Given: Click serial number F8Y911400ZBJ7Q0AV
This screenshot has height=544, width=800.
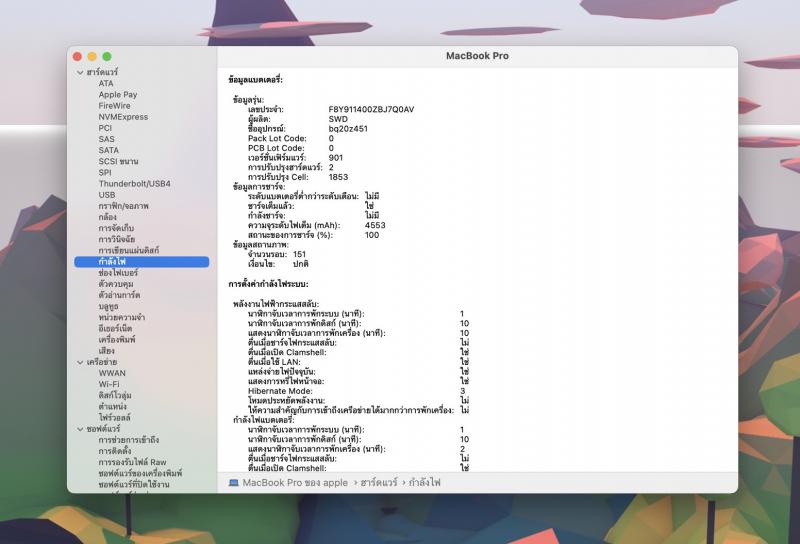Looking at the screenshot, I should 371,109.
